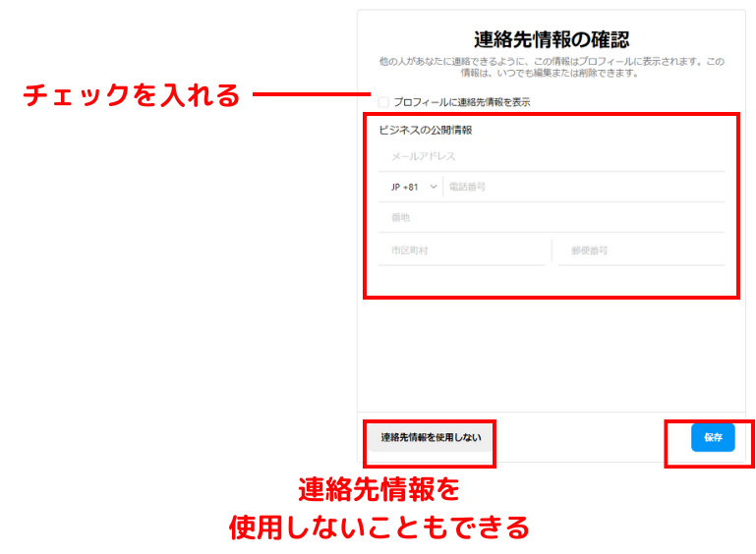Focus the 市区町村 city field
The image size is (756, 554).
(x=461, y=250)
